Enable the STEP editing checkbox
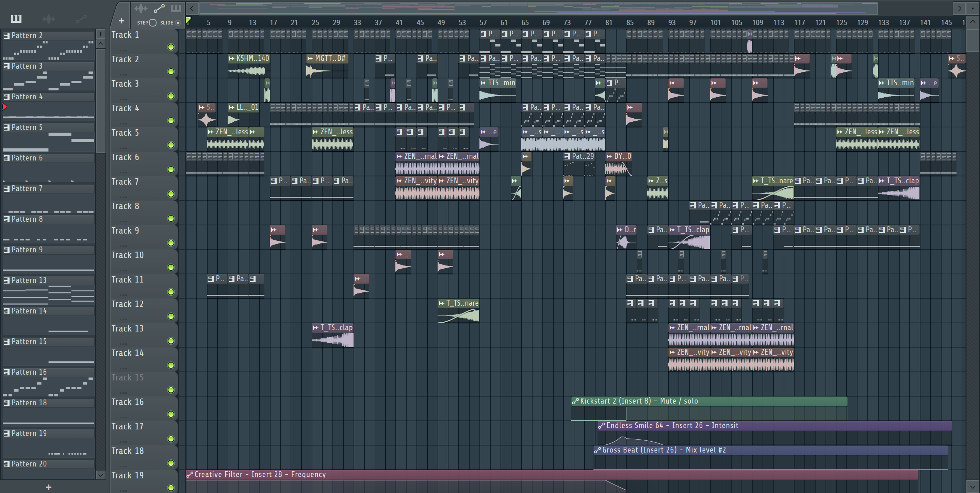The image size is (980, 493). pos(152,23)
